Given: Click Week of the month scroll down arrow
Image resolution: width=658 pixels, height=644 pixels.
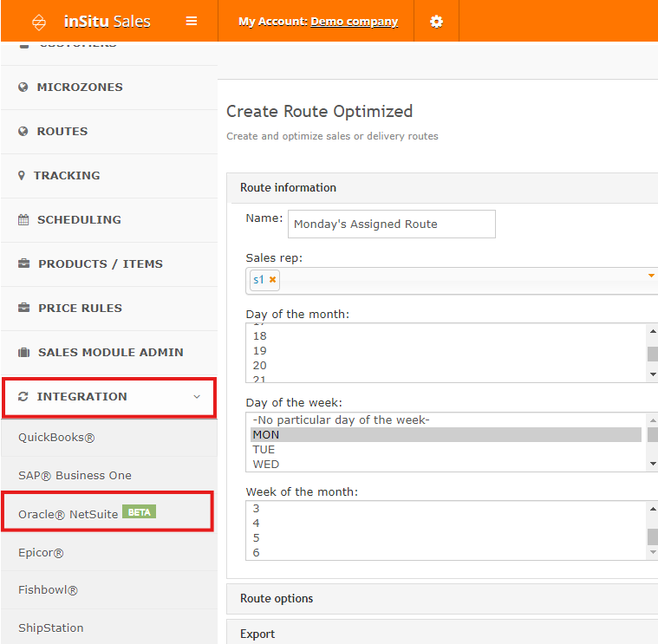Looking at the screenshot, I should pyautogui.click(x=653, y=552).
